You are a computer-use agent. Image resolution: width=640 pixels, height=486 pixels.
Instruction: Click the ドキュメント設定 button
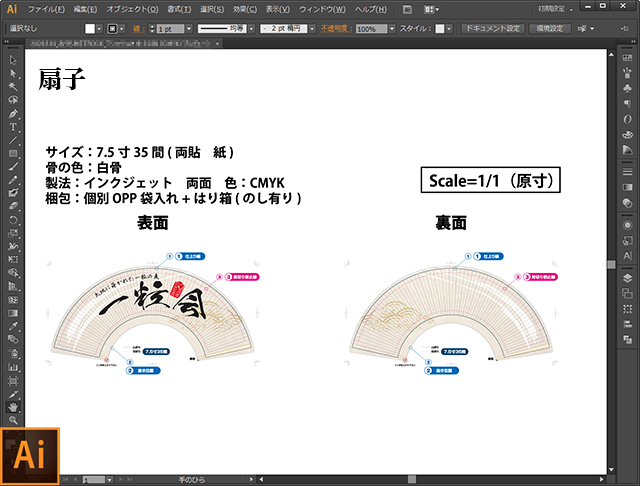point(493,29)
